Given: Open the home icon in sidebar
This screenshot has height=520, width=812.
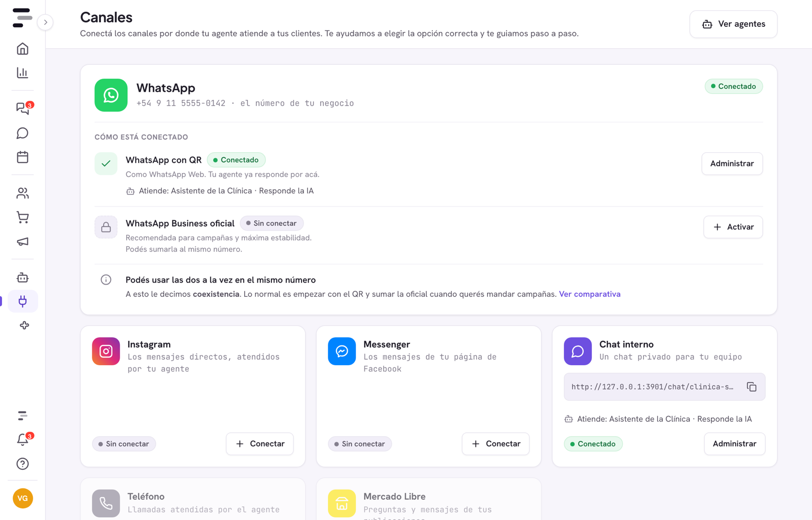Looking at the screenshot, I should (x=22, y=49).
